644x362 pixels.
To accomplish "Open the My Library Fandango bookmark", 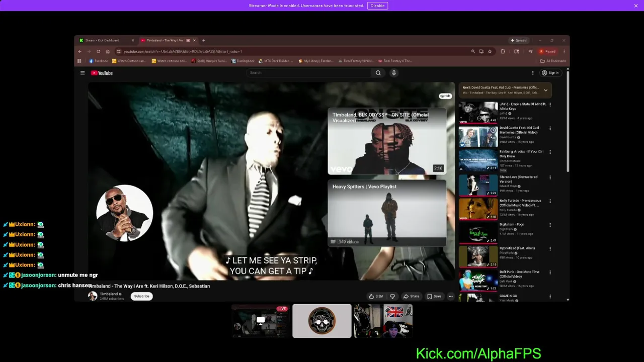I will coord(315,61).
